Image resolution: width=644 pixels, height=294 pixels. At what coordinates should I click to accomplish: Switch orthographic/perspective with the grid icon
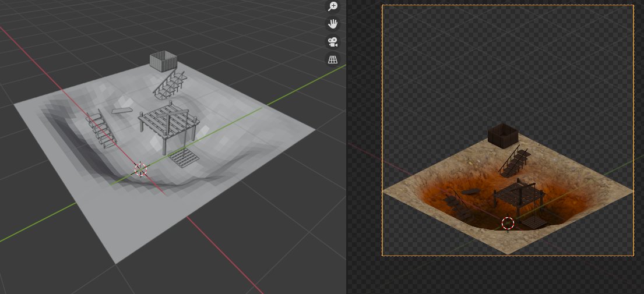pyautogui.click(x=333, y=59)
